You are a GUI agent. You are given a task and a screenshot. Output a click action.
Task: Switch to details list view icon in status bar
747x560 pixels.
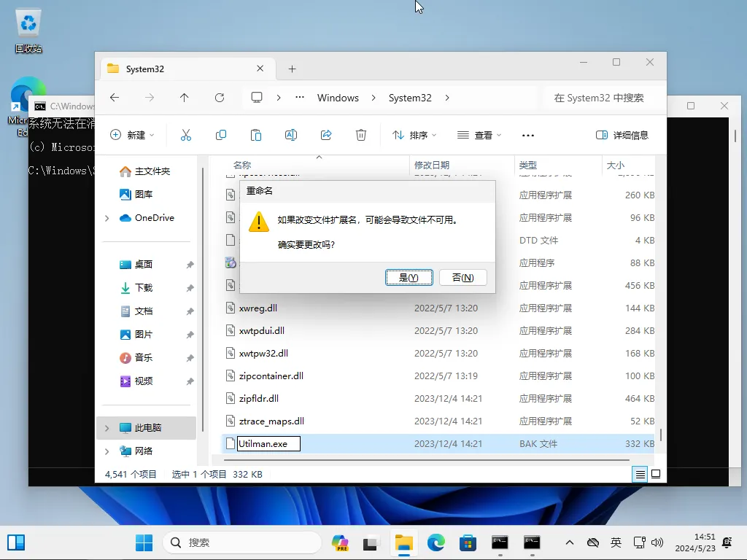point(640,474)
